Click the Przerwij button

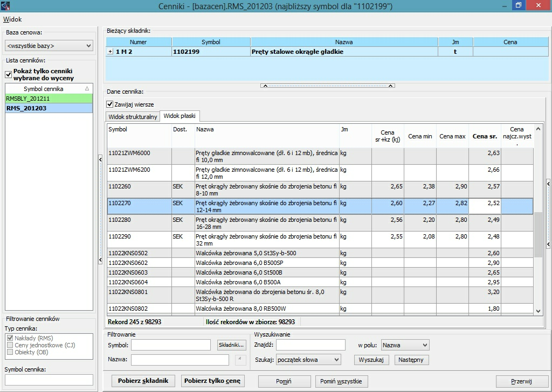pyautogui.click(x=521, y=381)
